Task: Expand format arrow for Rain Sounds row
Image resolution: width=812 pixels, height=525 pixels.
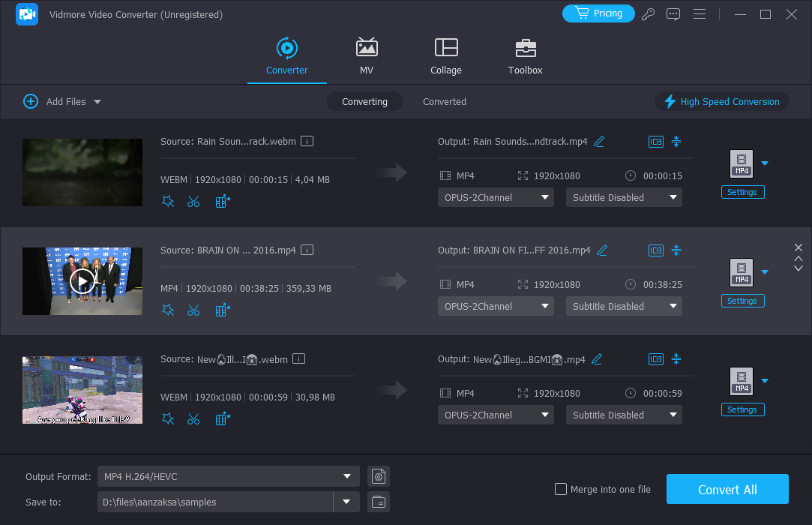Action: 765,163
